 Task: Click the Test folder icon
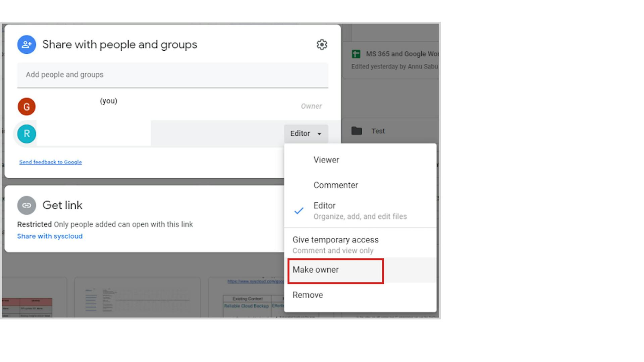coord(356,131)
